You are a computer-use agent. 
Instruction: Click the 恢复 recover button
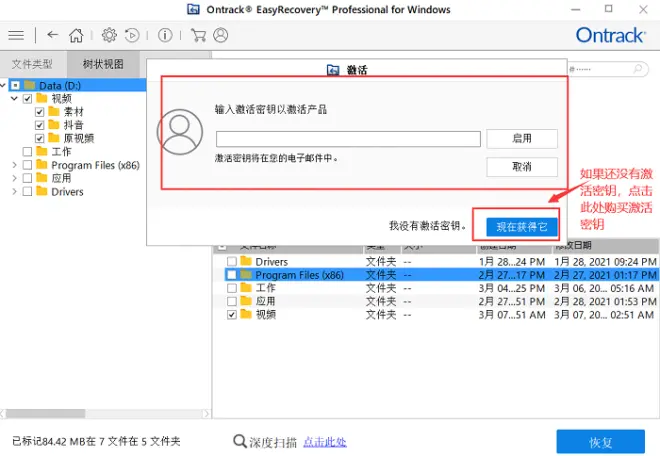[600, 442]
